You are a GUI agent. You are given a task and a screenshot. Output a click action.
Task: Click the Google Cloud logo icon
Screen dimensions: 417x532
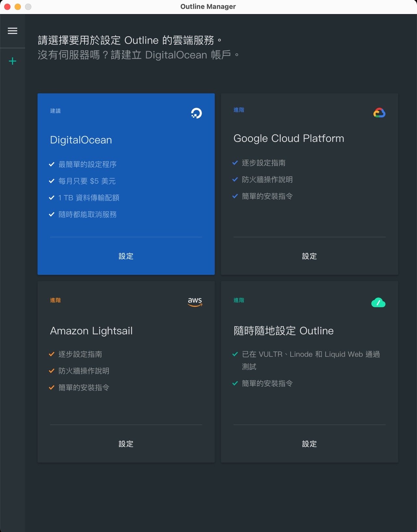point(379,113)
